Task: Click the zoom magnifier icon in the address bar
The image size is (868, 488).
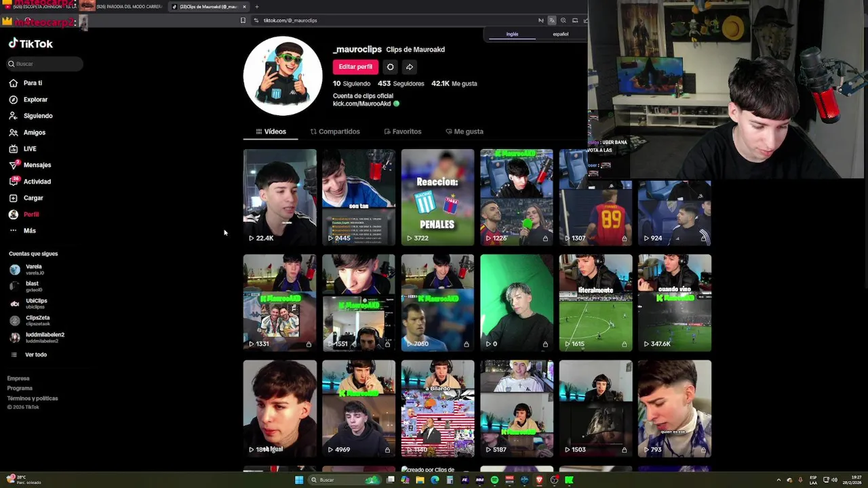Action: click(563, 20)
